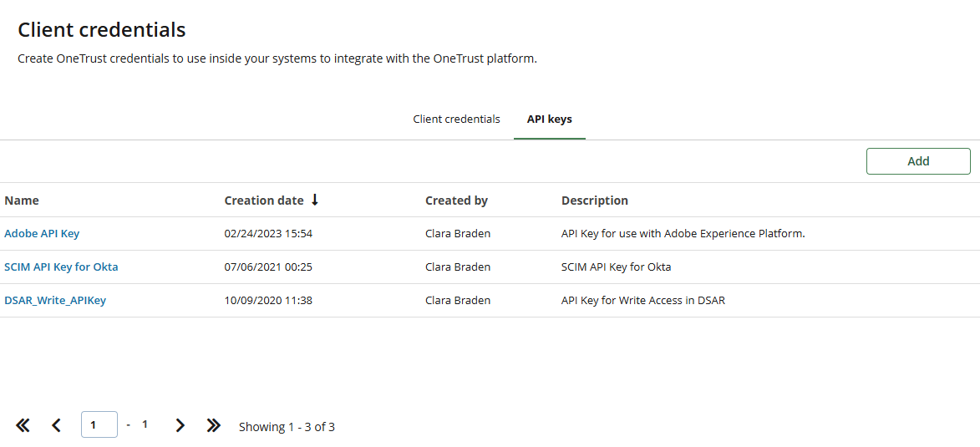980x447 pixels.
Task: Click the 07/06/2021 00:25 creation date cell
Action: tap(268, 267)
